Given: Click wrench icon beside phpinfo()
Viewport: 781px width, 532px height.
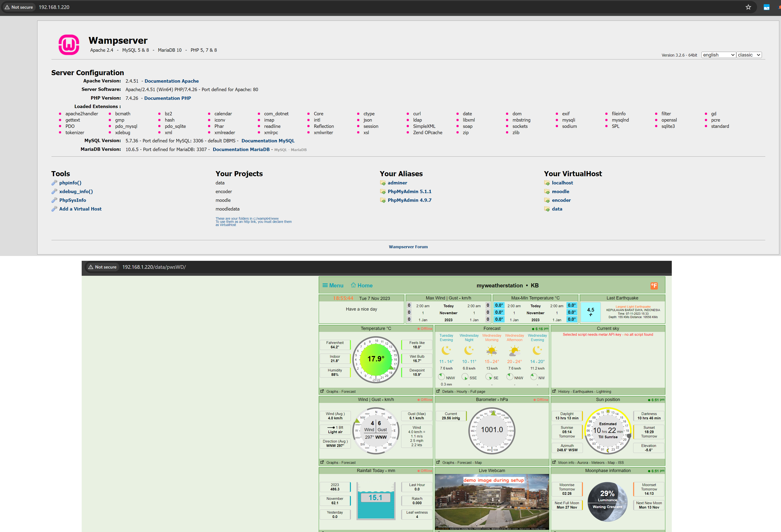Looking at the screenshot, I should click(54, 183).
